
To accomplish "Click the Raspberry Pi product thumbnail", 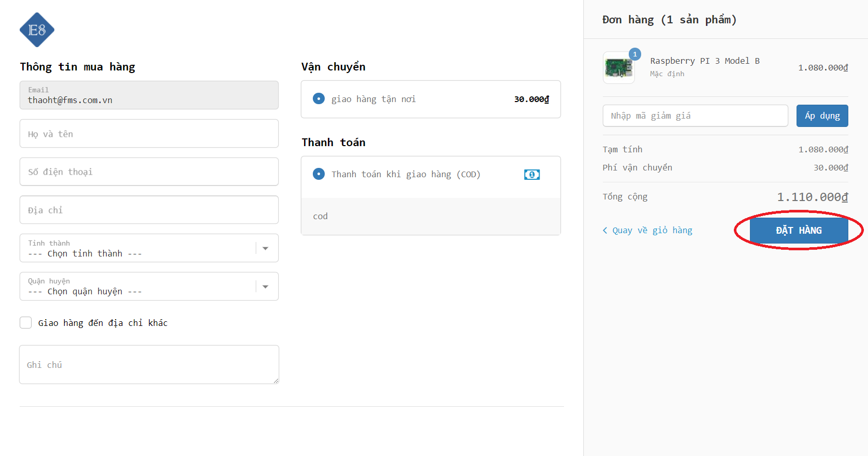I will click(618, 68).
